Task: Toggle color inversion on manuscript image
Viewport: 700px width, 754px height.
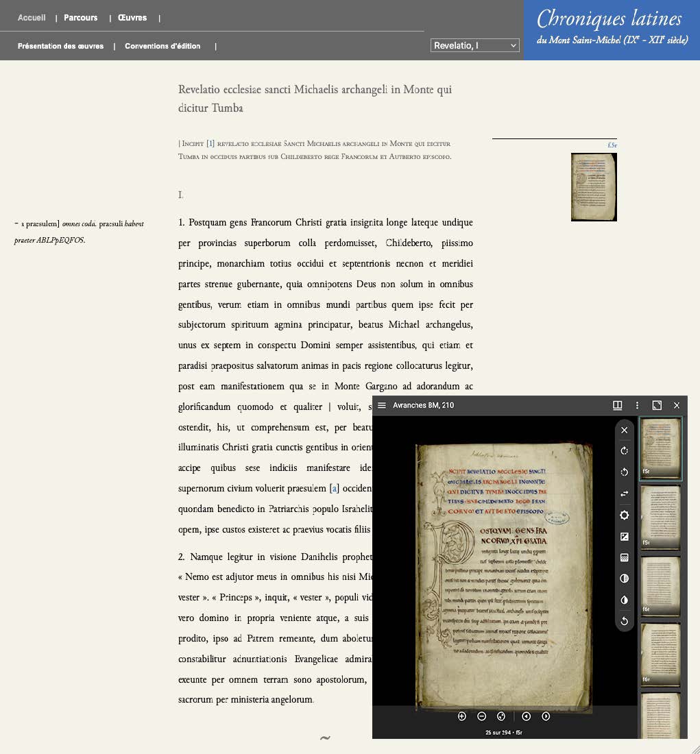Action: click(624, 600)
